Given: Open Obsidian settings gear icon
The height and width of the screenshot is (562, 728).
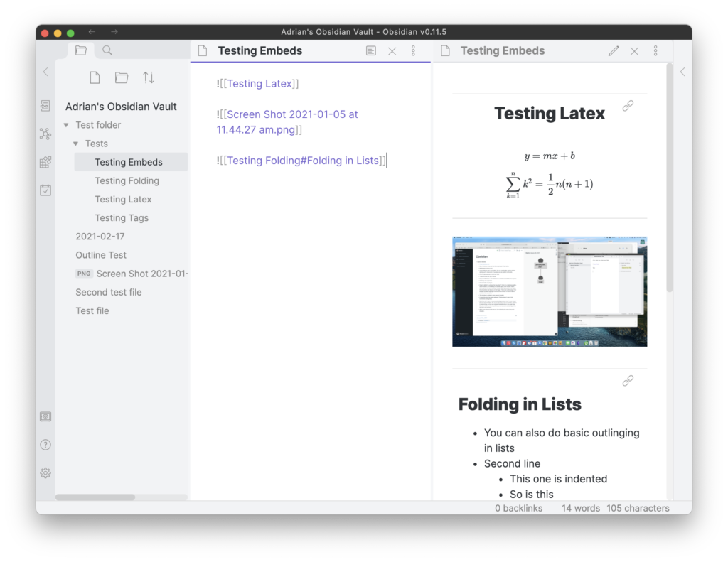Looking at the screenshot, I should (45, 472).
